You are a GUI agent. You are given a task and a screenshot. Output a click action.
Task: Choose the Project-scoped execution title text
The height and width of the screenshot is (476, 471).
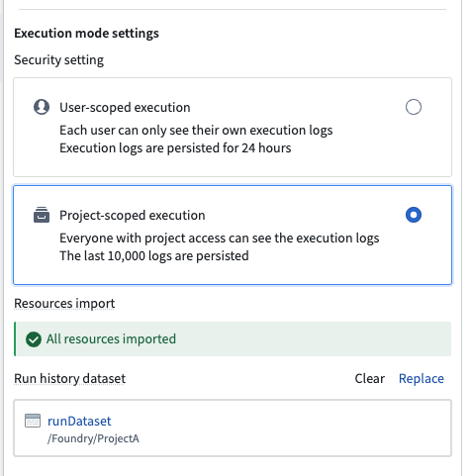(133, 216)
